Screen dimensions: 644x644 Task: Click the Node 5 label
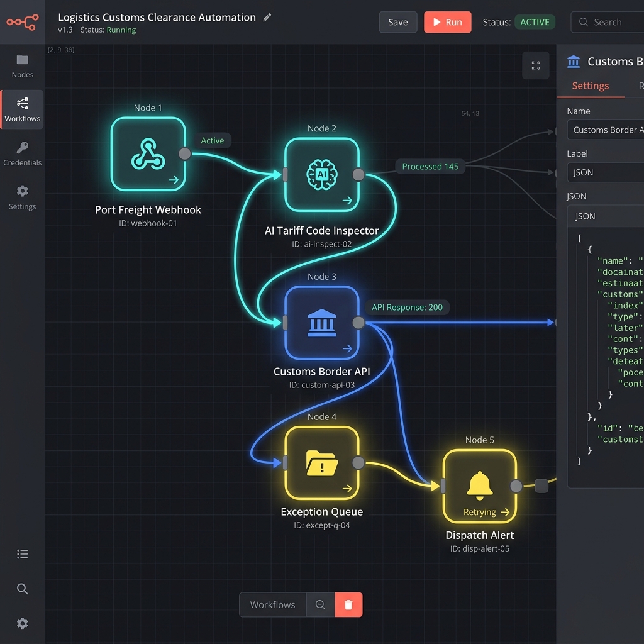point(479,440)
